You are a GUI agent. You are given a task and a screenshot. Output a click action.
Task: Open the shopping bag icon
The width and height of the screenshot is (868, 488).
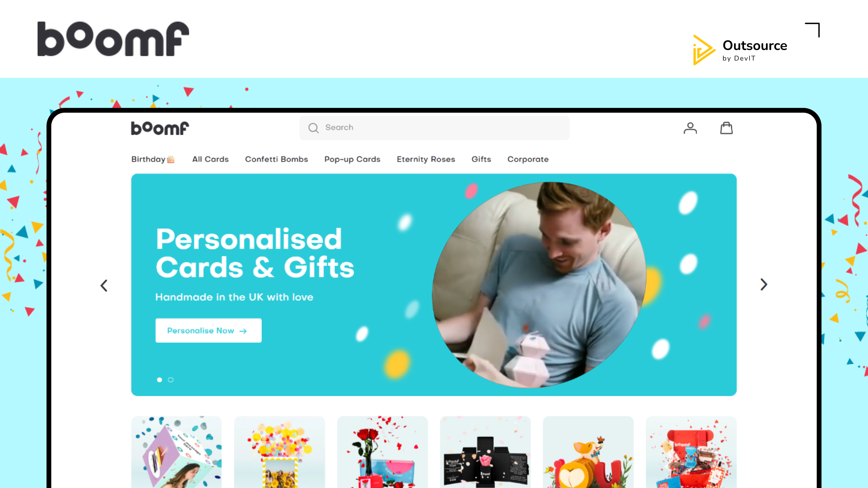pos(726,128)
